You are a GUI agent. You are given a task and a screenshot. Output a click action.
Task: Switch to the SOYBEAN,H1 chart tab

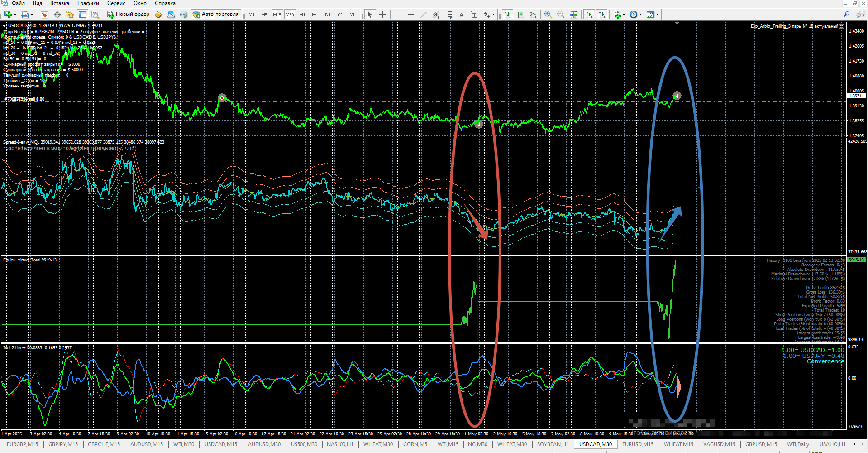(553, 444)
